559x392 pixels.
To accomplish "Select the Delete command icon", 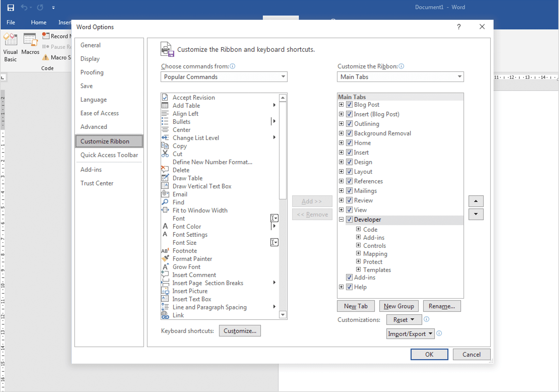I will (165, 170).
